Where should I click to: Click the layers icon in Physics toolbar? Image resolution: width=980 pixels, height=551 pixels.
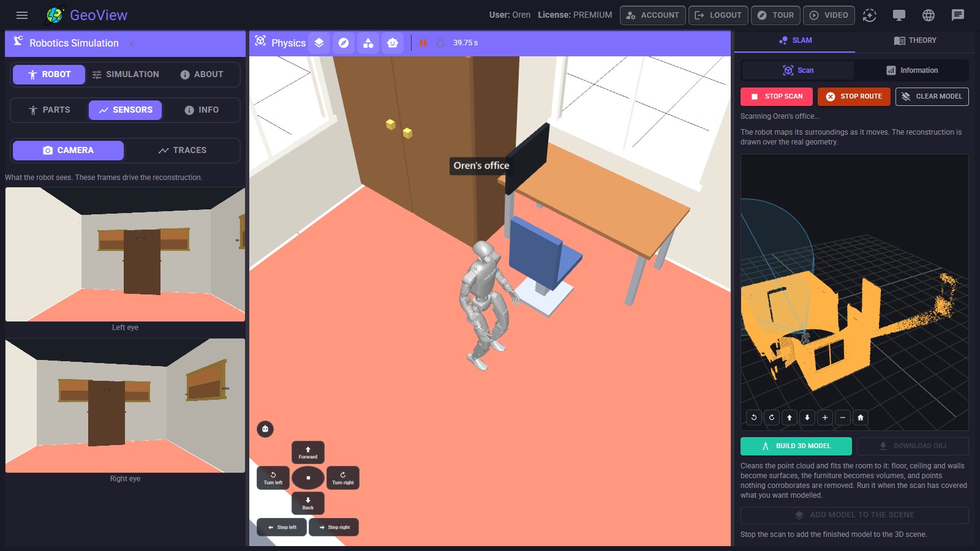(319, 43)
